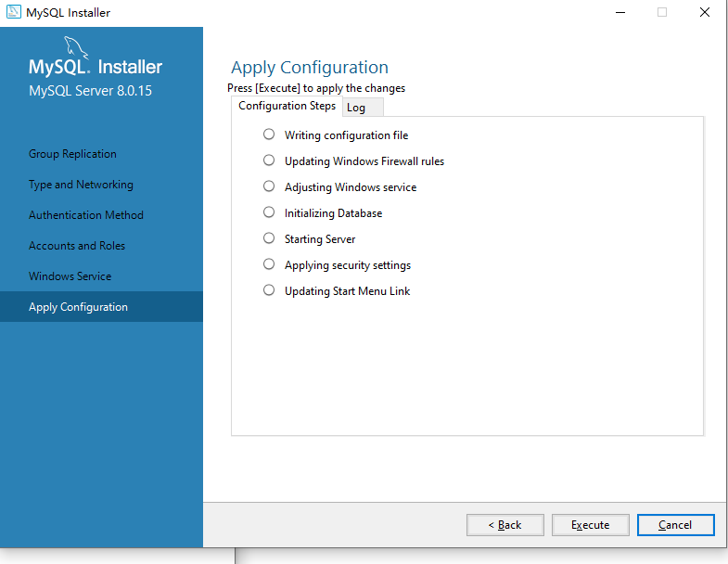Click the 'Updating Windows Firewall rules' text
The height and width of the screenshot is (564, 728).
click(364, 161)
